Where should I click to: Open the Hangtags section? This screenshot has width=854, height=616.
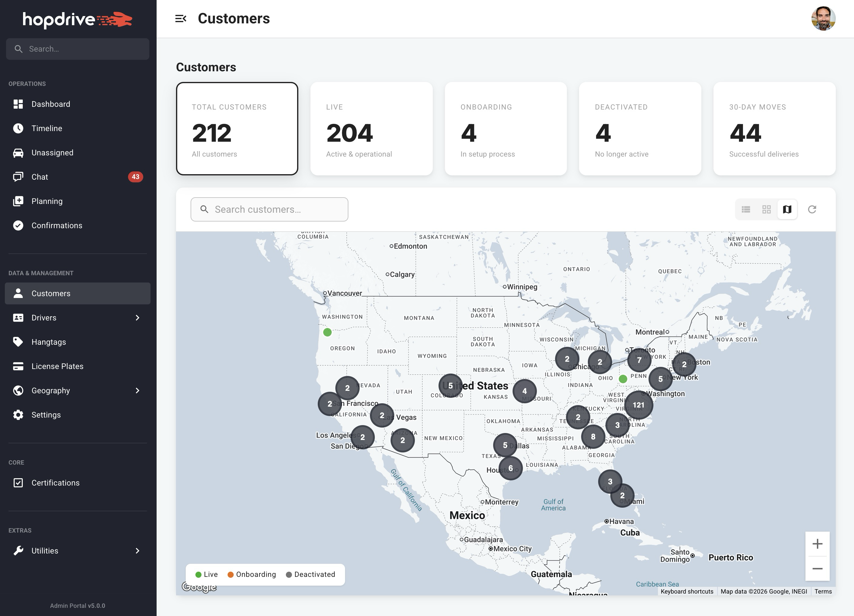pyautogui.click(x=48, y=342)
